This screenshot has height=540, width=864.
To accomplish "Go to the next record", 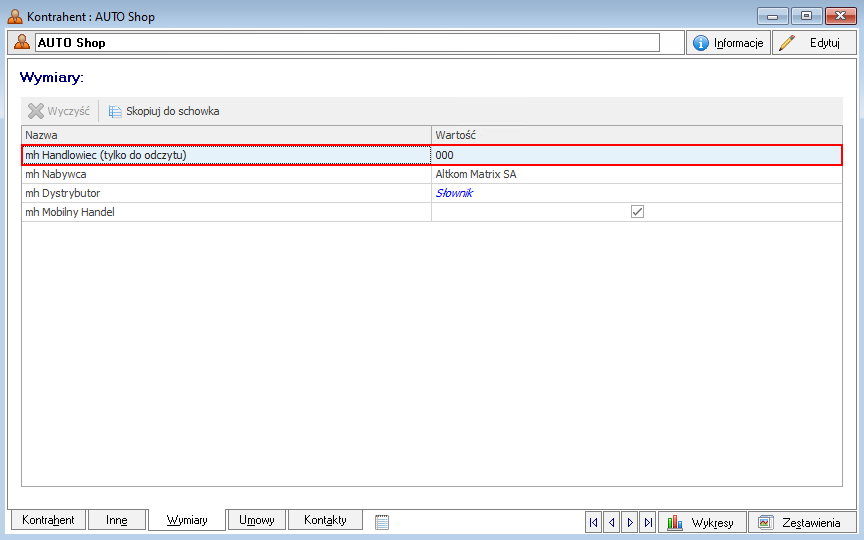I will pos(630,522).
